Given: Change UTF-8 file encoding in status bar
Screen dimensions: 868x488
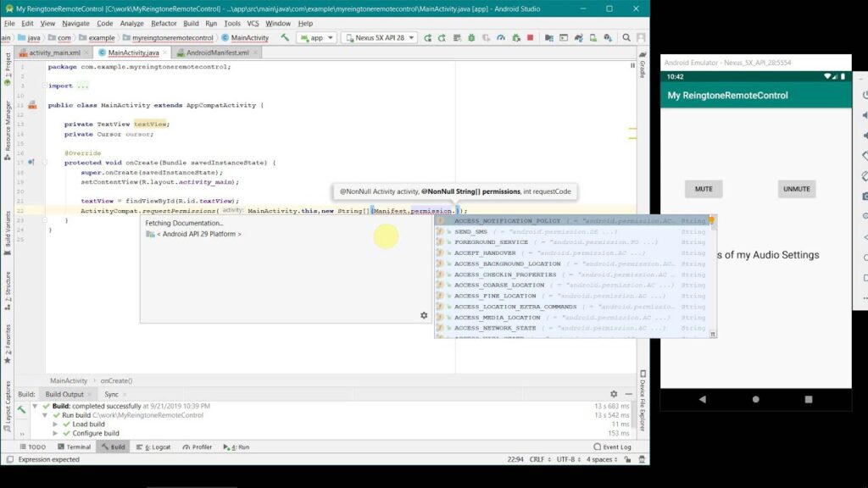Looking at the screenshot, I should tap(569, 459).
